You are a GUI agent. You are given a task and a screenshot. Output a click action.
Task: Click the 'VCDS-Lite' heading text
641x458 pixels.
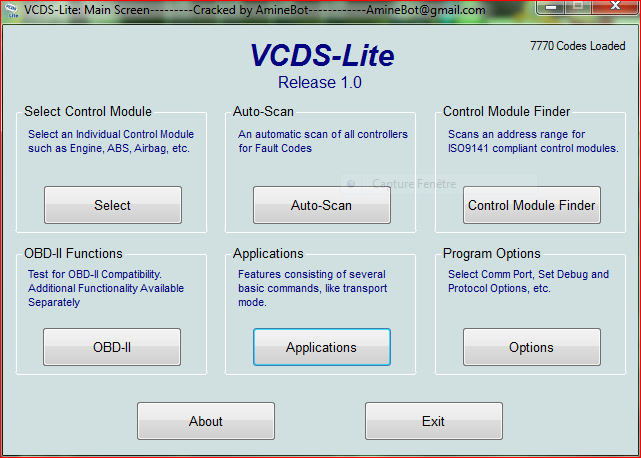322,55
